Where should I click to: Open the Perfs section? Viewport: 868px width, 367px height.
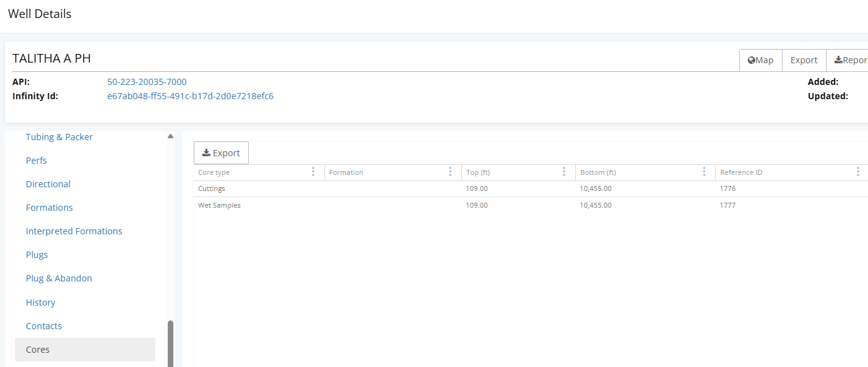[37, 161]
